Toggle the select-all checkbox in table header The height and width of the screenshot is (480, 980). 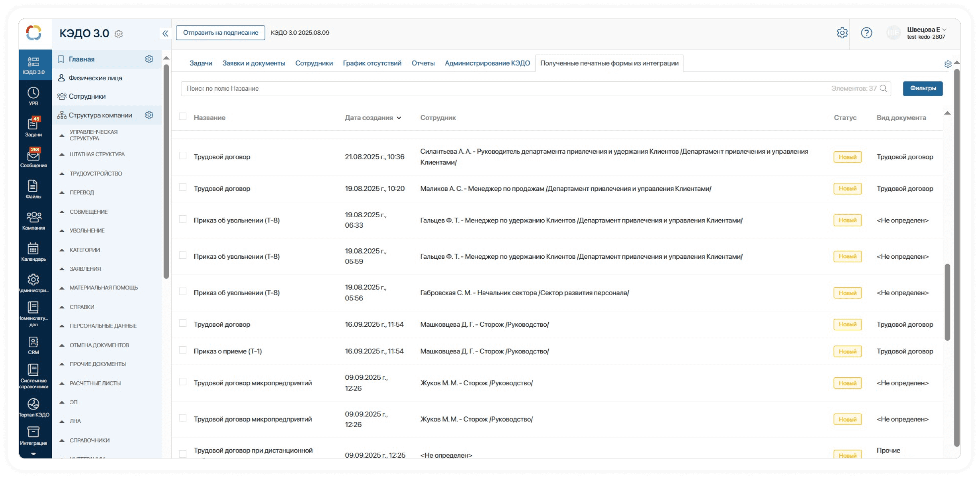point(183,117)
